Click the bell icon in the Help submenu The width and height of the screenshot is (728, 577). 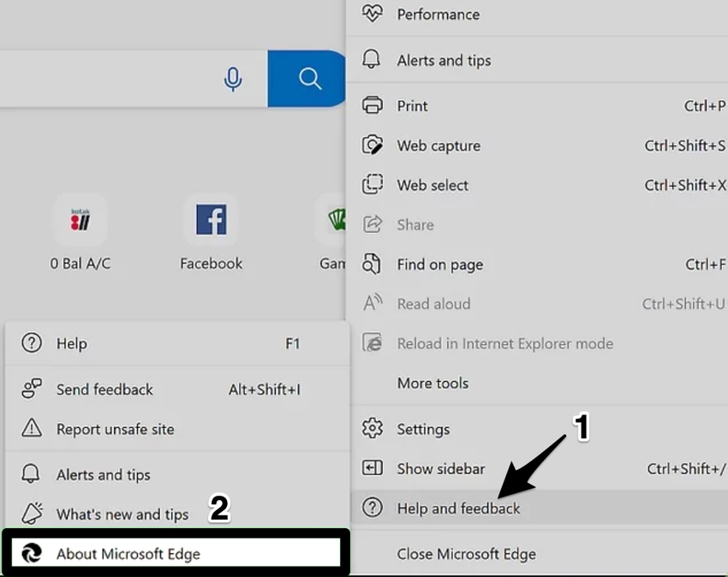click(x=31, y=474)
